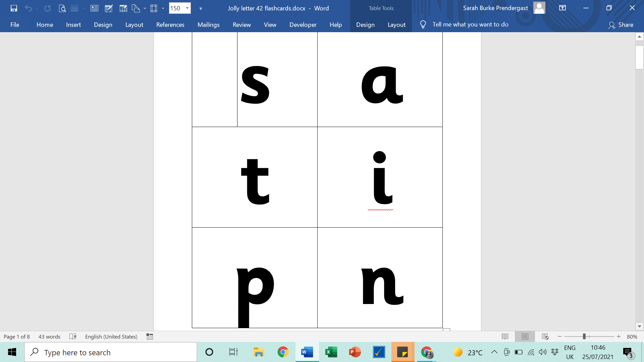
Task: Open the References ribbon tab
Action: pyautogui.click(x=170, y=25)
